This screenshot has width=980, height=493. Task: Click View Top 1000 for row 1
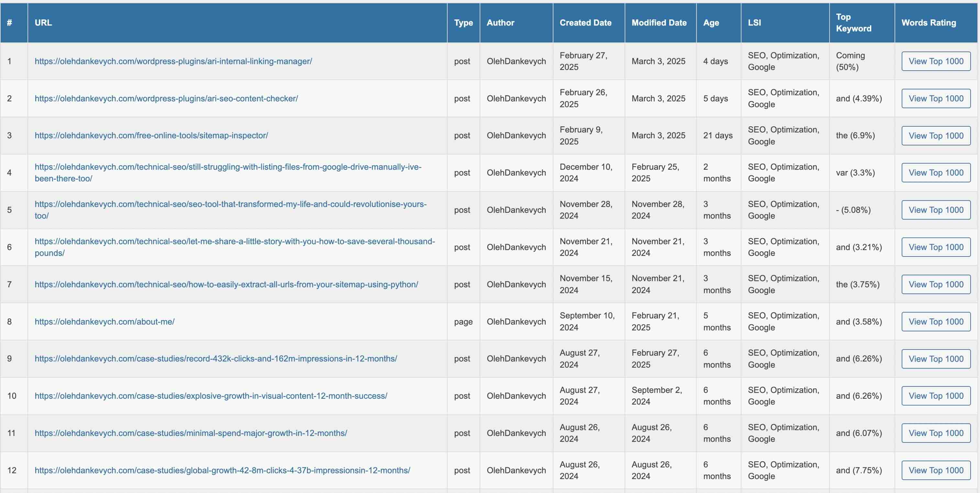(936, 61)
